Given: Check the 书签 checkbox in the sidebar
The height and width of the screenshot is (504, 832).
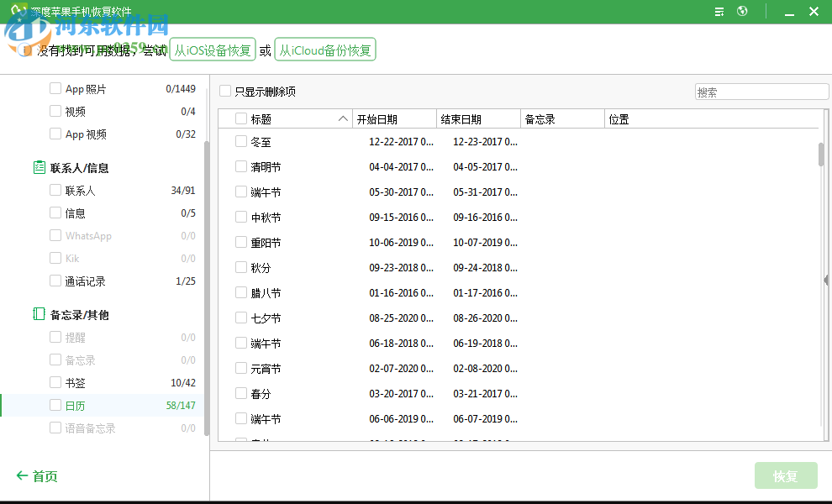Looking at the screenshot, I should click(x=54, y=381).
